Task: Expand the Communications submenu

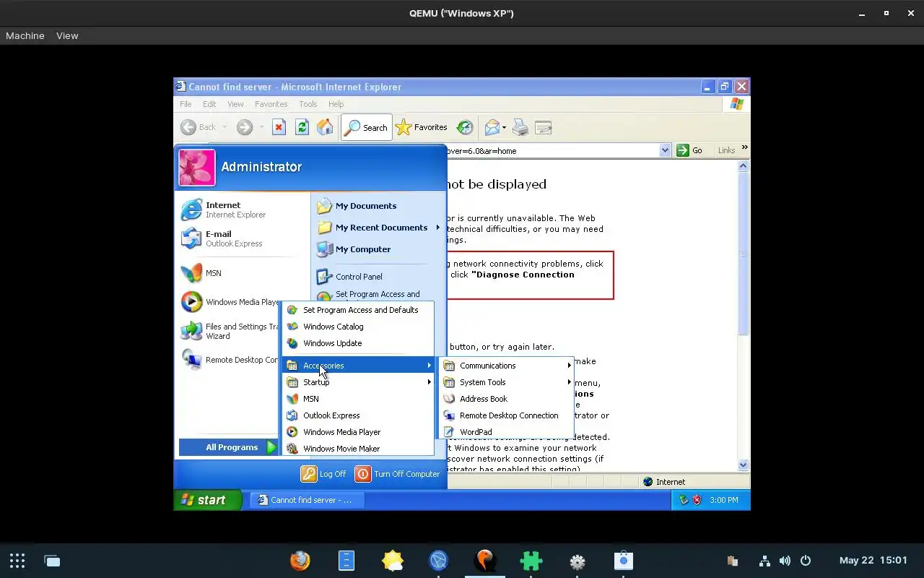Action: (x=506, y=366)
